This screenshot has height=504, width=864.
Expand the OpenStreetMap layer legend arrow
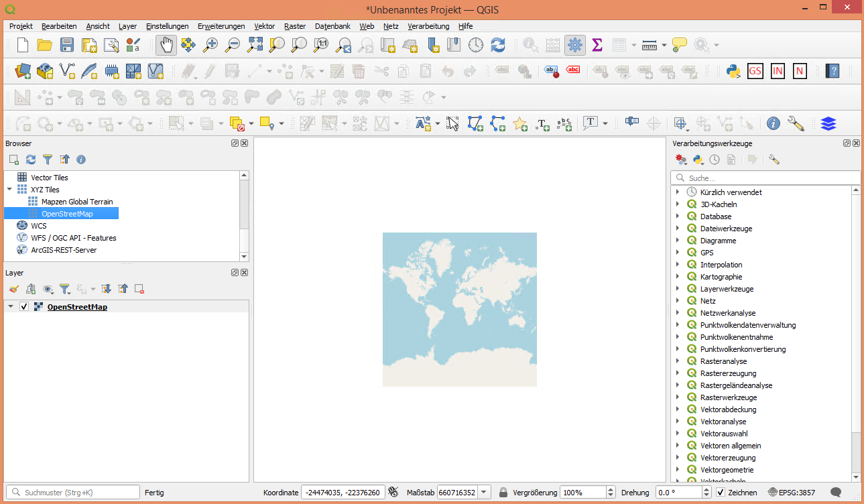10,307
